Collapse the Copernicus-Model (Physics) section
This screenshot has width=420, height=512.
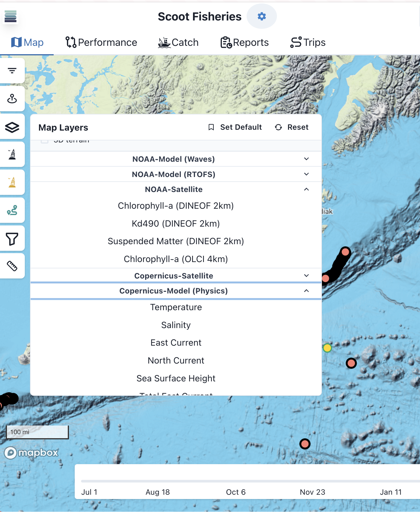tap(176, 291)
